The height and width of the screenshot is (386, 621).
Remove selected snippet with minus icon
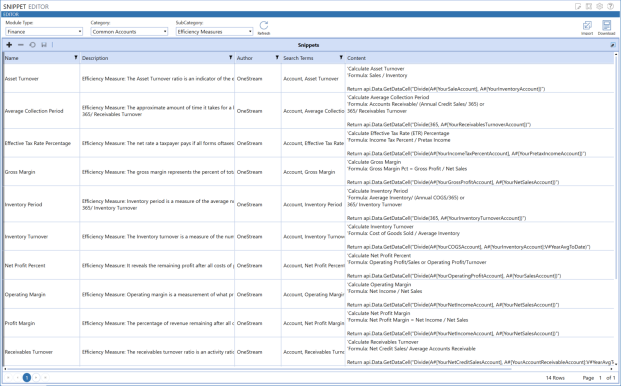pyautogui.click(x=21, y=45)
